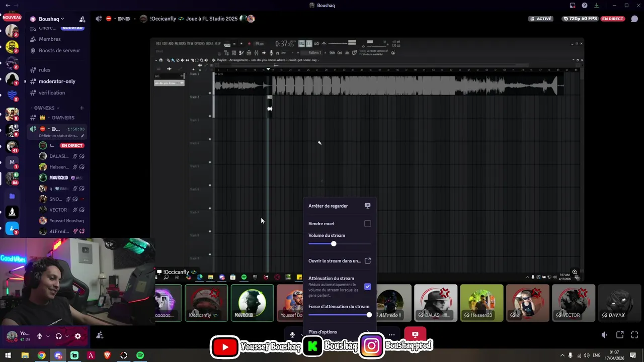This screenshot has width=644, height=362.
Task: Open the Membres list item
Action: (57, 39)
